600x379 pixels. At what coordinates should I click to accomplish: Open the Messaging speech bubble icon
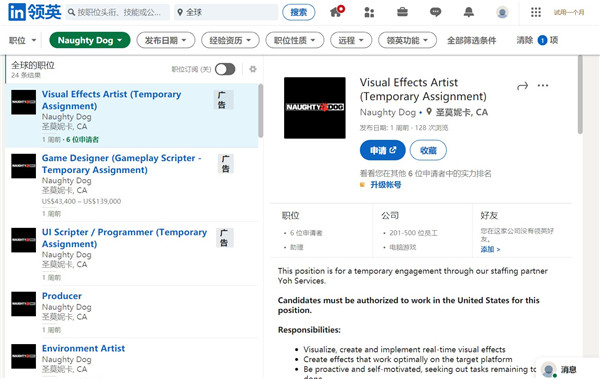pos(435,12)
